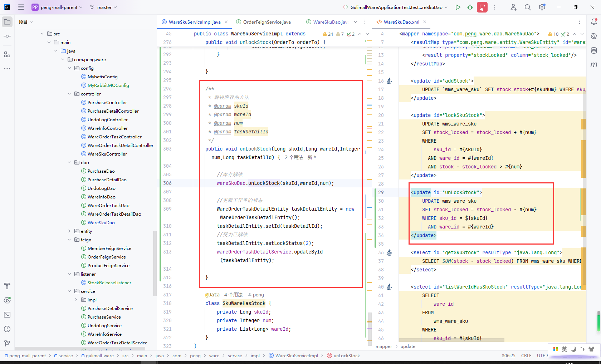Click gutter icon beside addStock update
The width and height of the screenshot is (601, 364).
(389, 81)
